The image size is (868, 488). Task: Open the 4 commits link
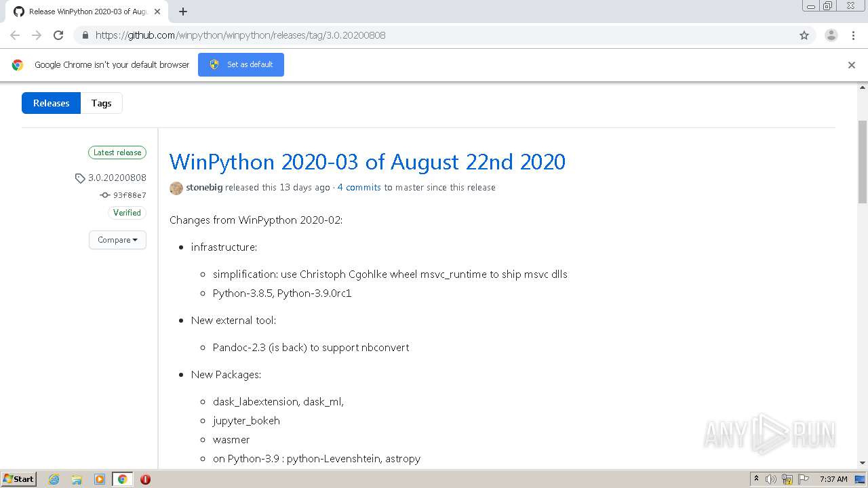[x=359, y=187]
